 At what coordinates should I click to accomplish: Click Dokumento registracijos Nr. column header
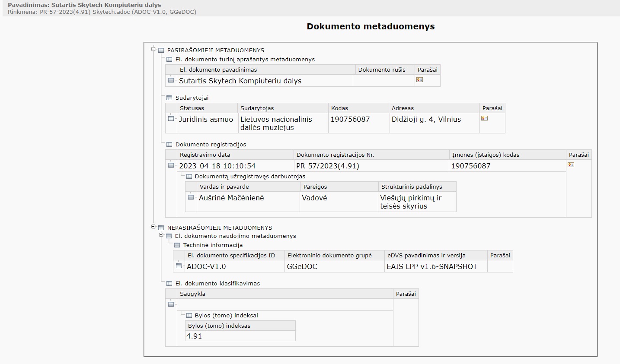point(335,155)
